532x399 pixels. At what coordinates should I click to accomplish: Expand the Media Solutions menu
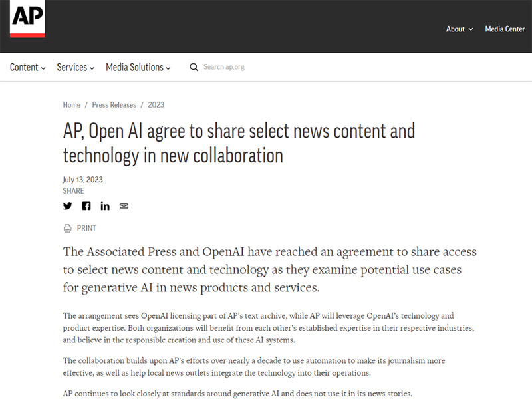coord(138,67)
